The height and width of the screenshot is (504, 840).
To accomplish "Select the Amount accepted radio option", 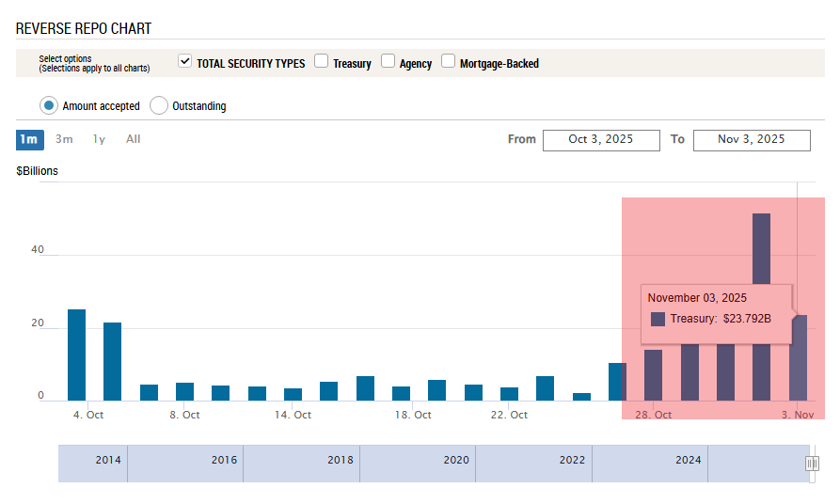I will tap(49, 105).
